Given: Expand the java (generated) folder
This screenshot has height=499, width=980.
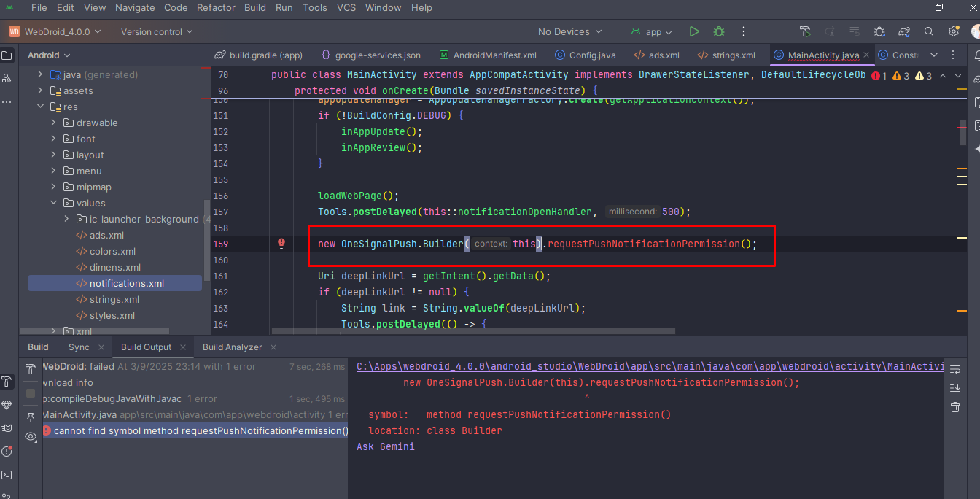Looking at the screenshot, I should point(40,74).
